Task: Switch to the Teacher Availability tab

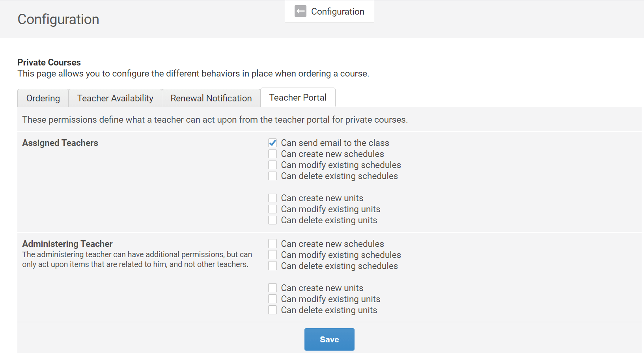Action: click(115, 98)
